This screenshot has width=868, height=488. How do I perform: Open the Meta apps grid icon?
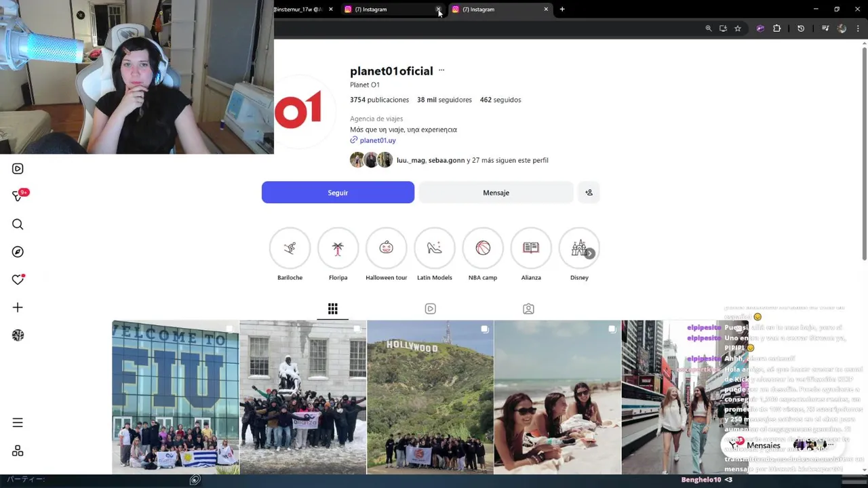point(18,451)
